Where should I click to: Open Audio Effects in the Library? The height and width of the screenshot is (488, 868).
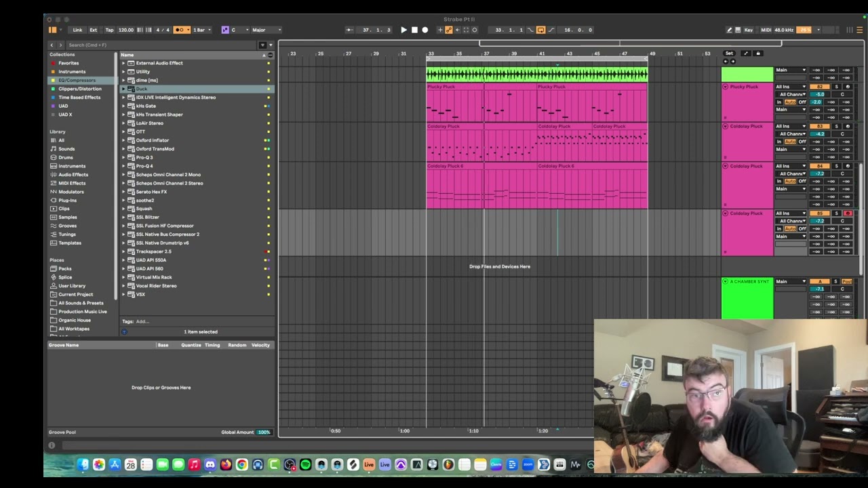point(73,174)
